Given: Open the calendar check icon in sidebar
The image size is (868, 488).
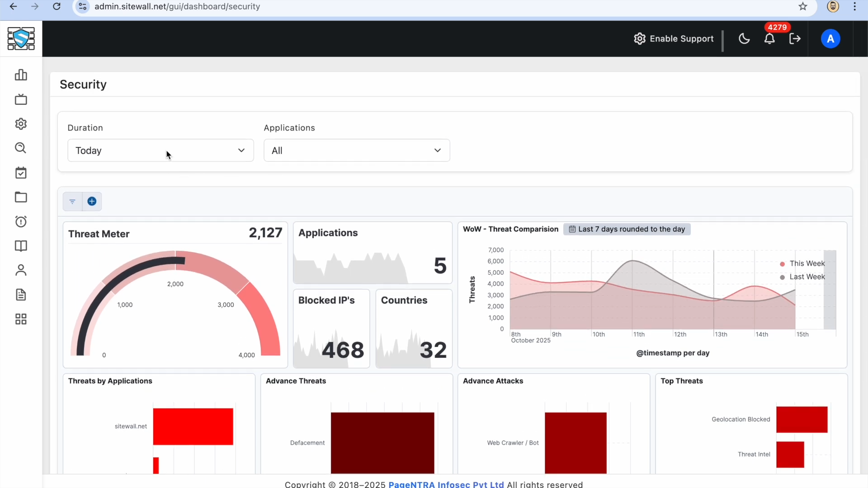Looking at the screenshot, I should (x=21, y=173).
